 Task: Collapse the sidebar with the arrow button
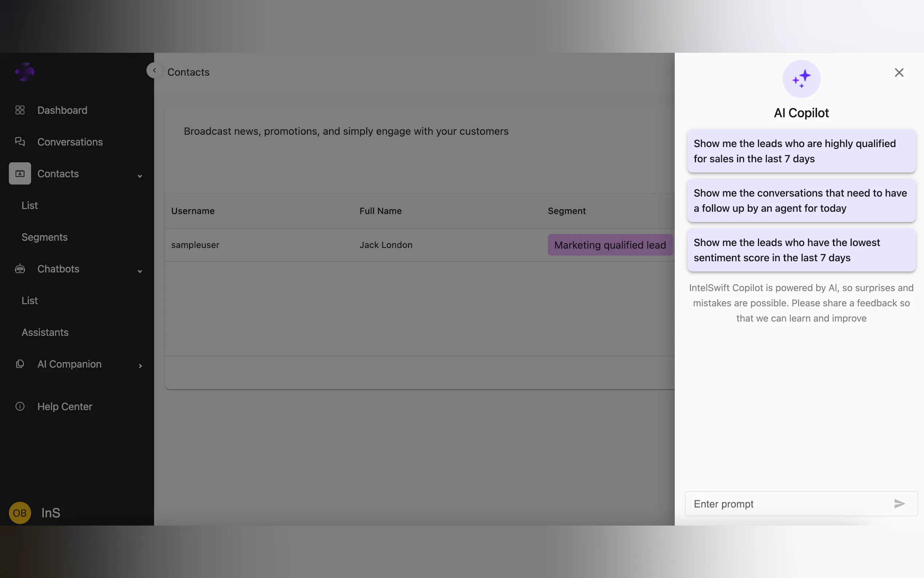coord(154,70)
